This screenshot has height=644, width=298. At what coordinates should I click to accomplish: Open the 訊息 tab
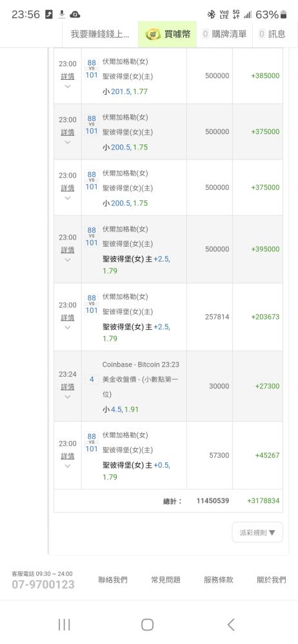click(272, 35)
